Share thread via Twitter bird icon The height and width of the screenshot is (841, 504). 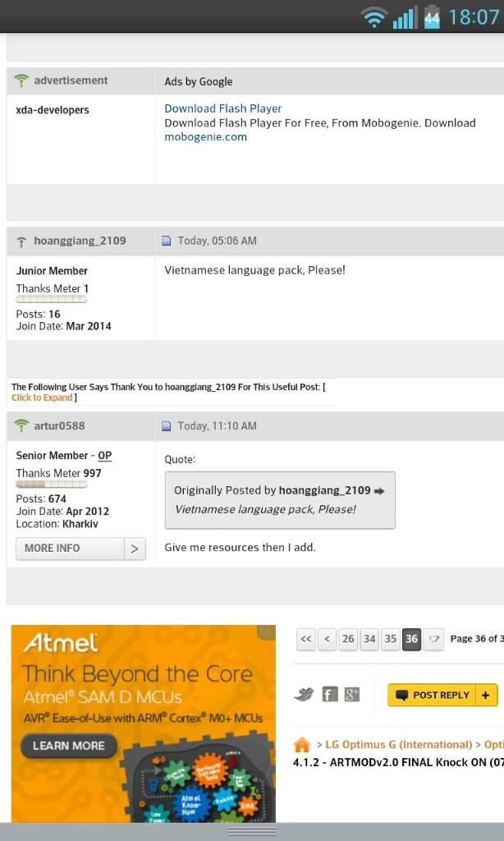click(x=304, y=695)
